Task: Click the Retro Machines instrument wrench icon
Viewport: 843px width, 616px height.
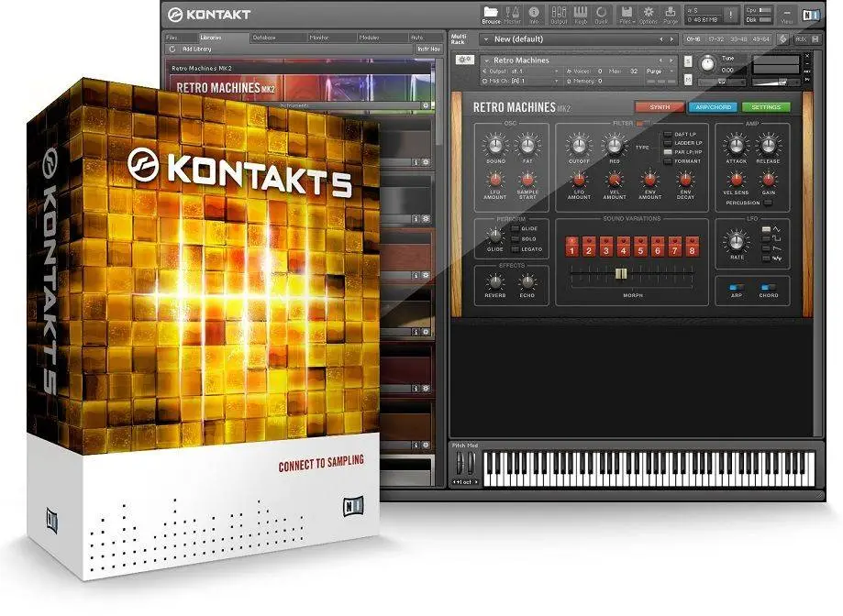Action: click(464, 60)
